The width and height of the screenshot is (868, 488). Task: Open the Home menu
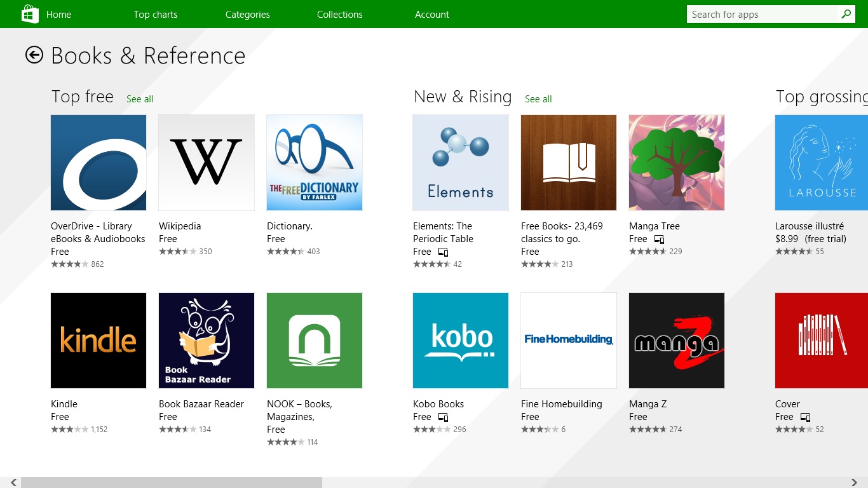coord(58,14)
